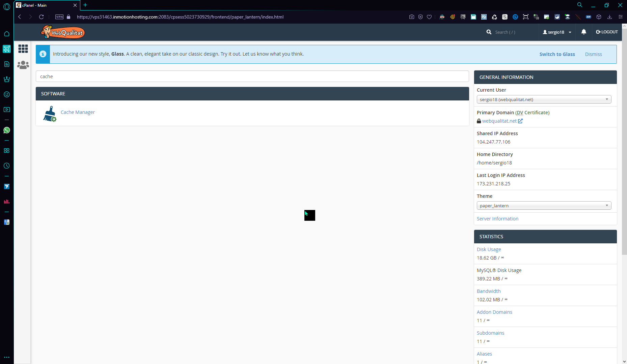Reload the current page
The width and height of the screenshot is (627, 364).
(x=41, y=17)
